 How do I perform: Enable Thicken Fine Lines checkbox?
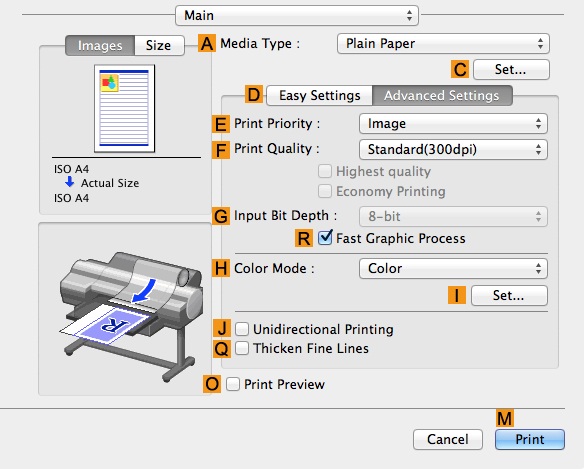click(242, 348)
